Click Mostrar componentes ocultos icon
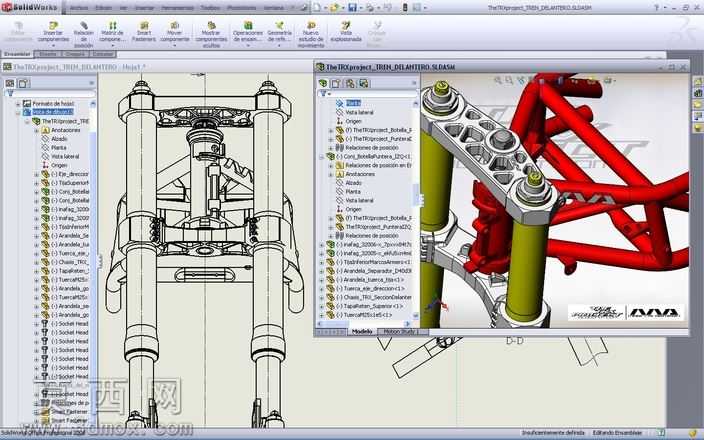Viewport: 704px width, 440px height. point(211,26)
